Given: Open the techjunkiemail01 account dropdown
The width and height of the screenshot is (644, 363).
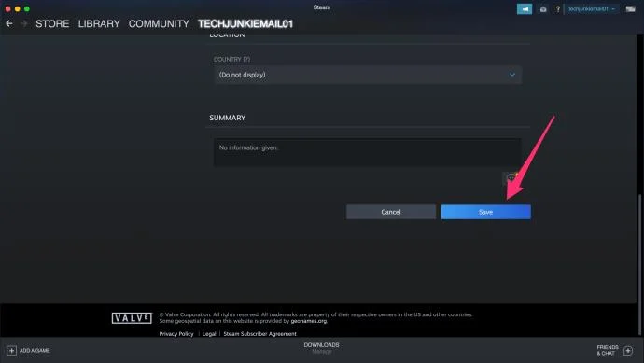Looking at the screenshot, I should point(592,9).
